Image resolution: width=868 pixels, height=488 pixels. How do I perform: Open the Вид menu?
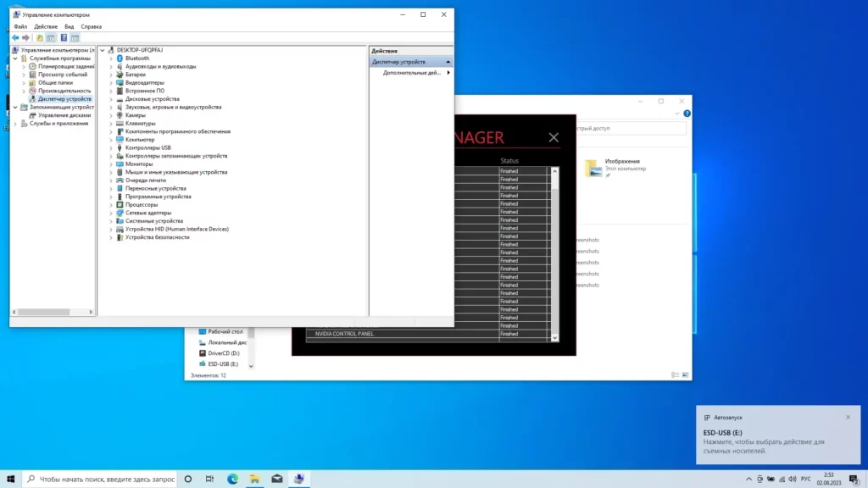click(x=69, y=26)
